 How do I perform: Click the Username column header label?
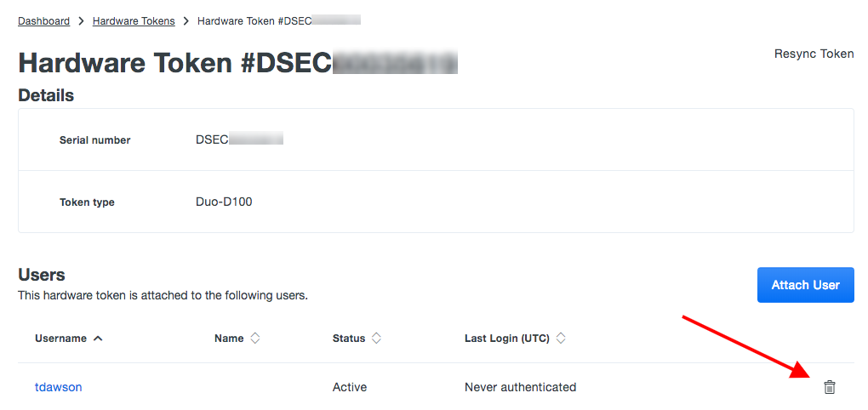60,339
